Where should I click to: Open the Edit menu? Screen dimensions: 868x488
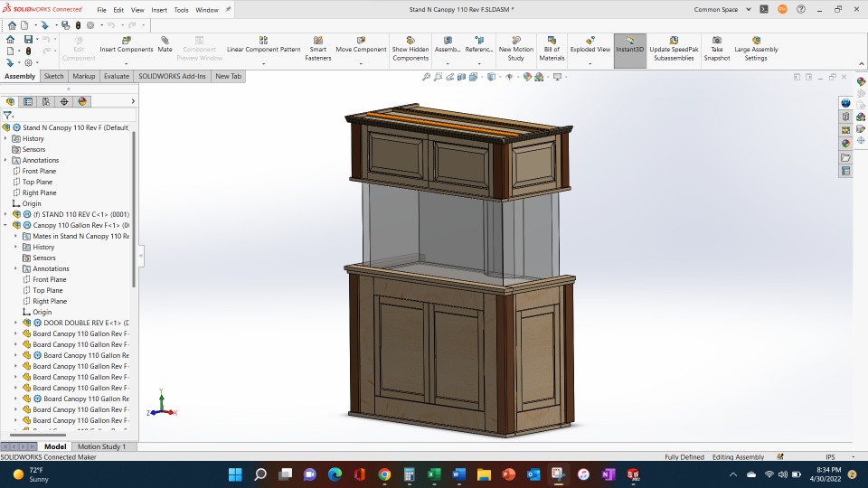[118, 10]
